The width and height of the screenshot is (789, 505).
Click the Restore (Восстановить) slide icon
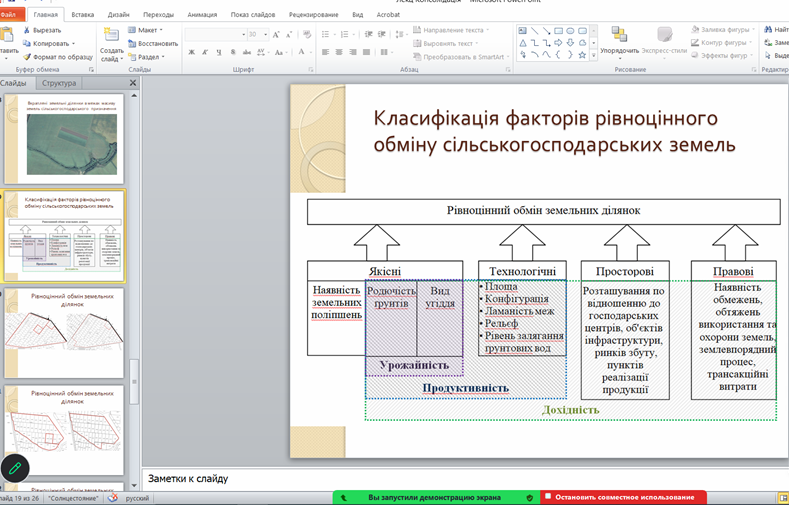click(x=133, y=44)
